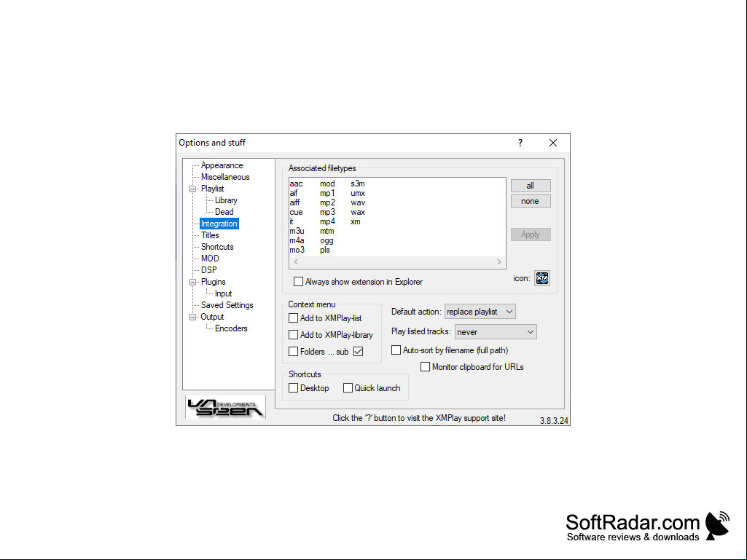This screenshot has height=560, width=747.
Task: Select the ogg filetype
Action: (x=326, y=240)
